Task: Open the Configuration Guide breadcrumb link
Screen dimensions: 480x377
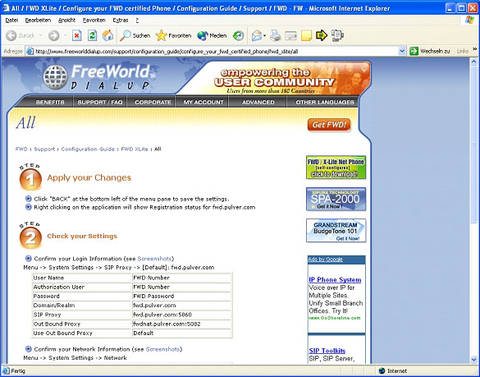Action: (x=88, y=149)
